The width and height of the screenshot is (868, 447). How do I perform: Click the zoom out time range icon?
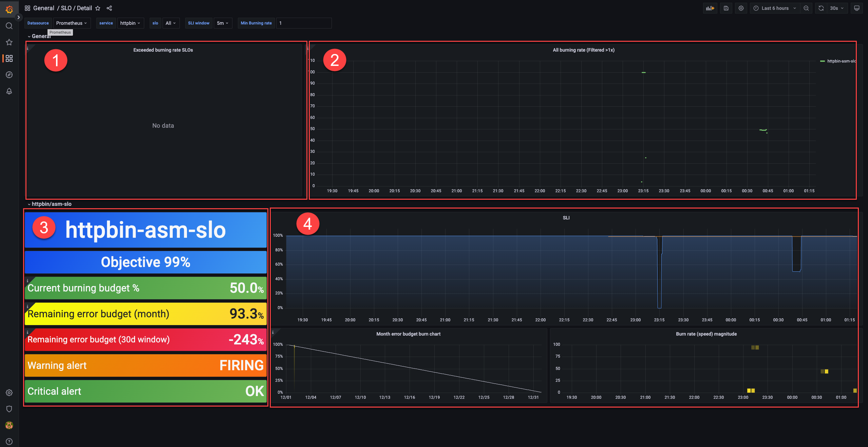tap(806, 8)
